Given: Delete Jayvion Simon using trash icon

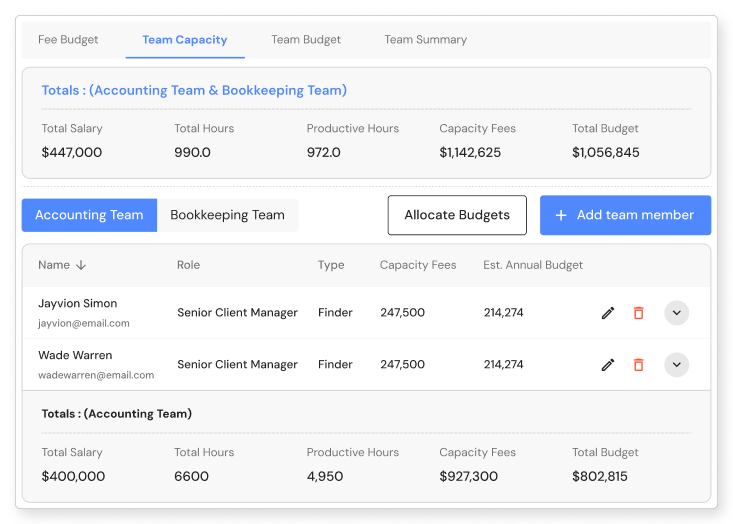Looking at the screenshot, I should tap(638, 313).
